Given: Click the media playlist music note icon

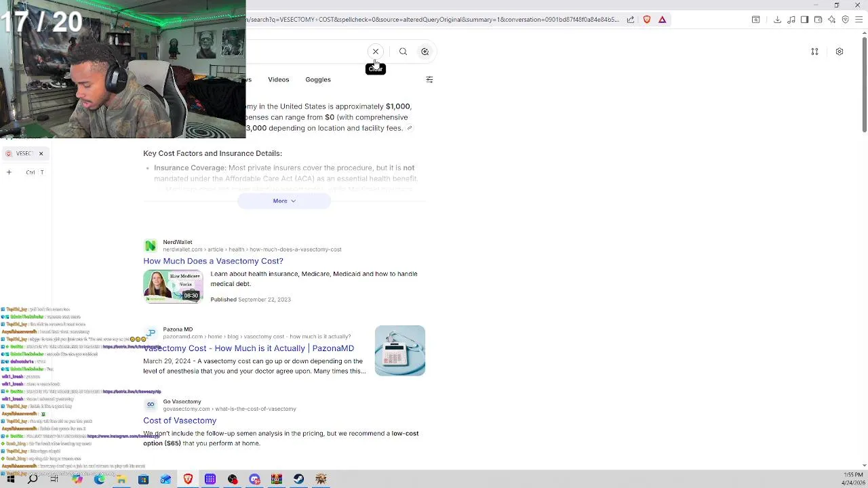Looking at the screenshot, I should coord(791,20).
